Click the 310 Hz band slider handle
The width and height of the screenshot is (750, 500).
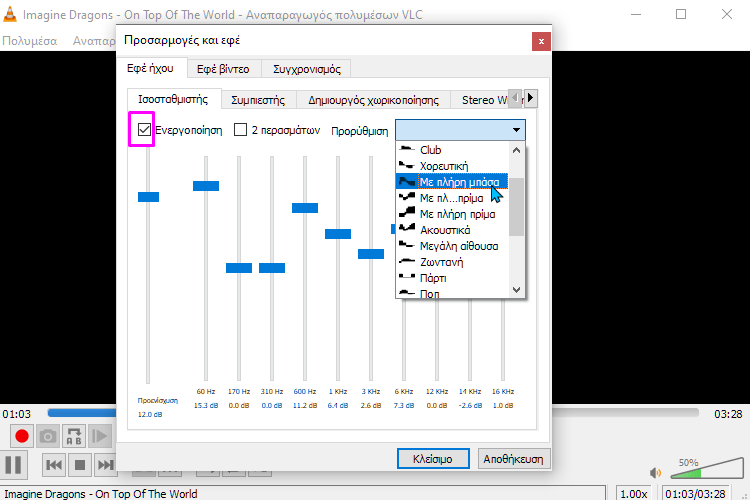[272, 268]
